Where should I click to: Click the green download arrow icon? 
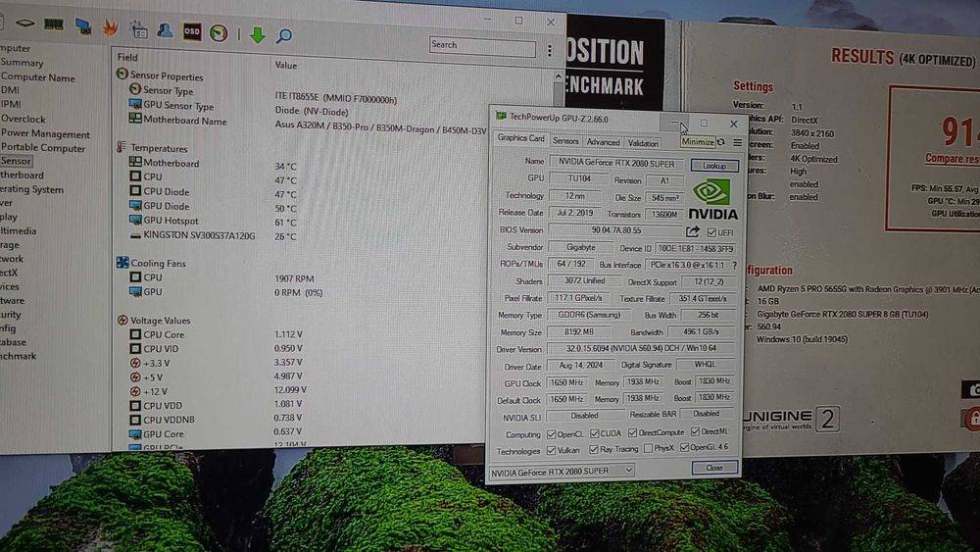(x=258, y=34)
